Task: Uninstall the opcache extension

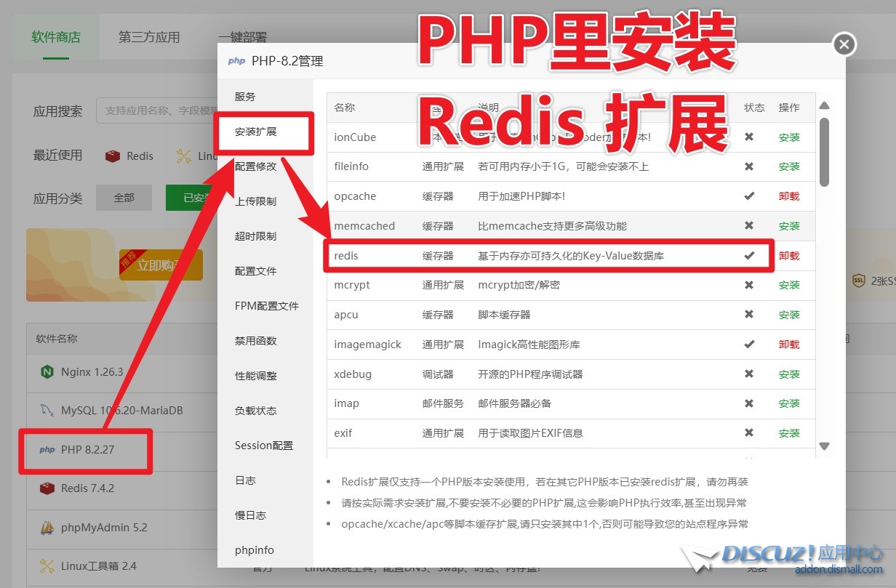Action: [789, 196]
